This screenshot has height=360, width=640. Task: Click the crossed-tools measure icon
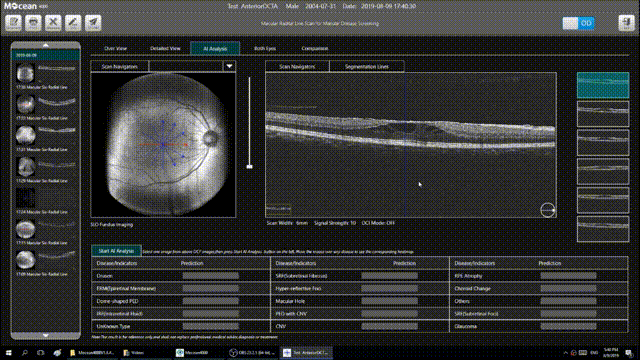coord(53,23)
